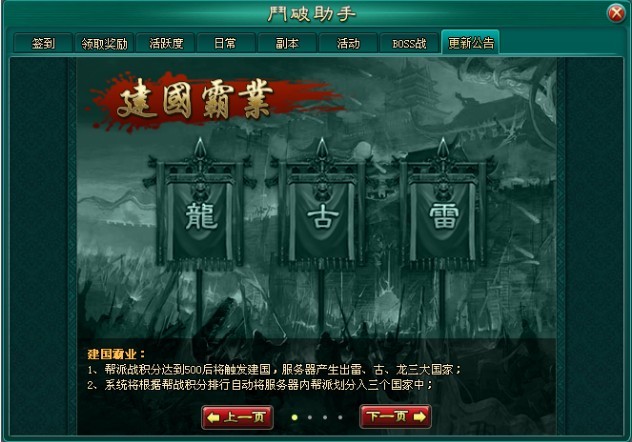
Task: Close the 鬥破助手 window with red X
Action: (616, 14)
